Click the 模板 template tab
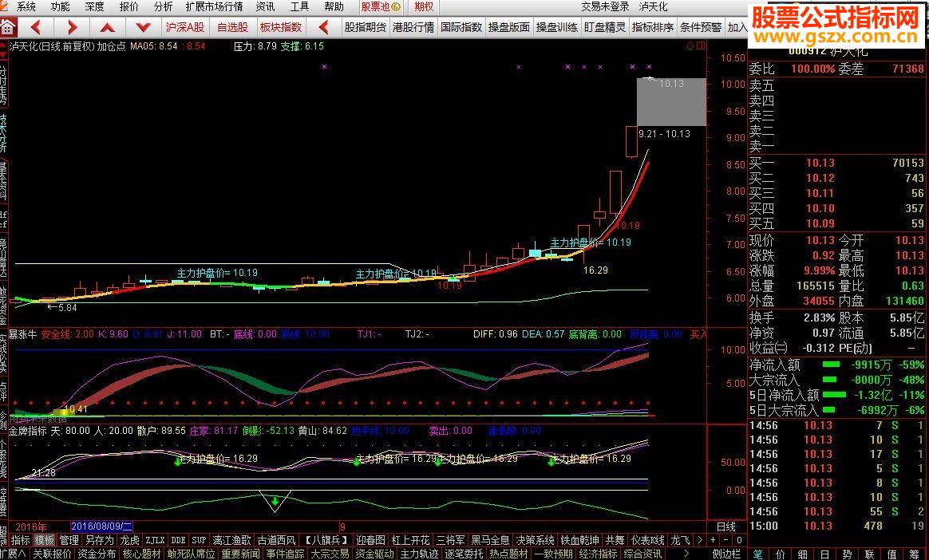The height and width of the screenshot is (560, 929). click(x=45, y=540)
